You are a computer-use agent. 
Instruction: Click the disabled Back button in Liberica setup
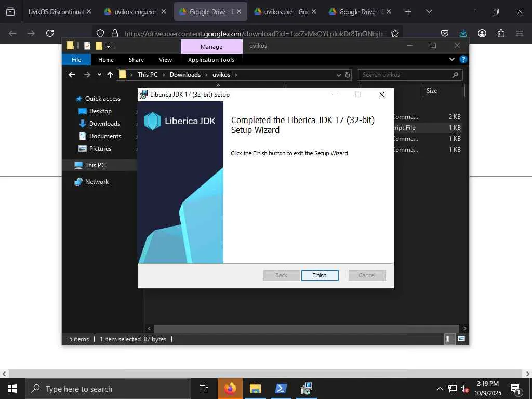(x=281, y=275)
